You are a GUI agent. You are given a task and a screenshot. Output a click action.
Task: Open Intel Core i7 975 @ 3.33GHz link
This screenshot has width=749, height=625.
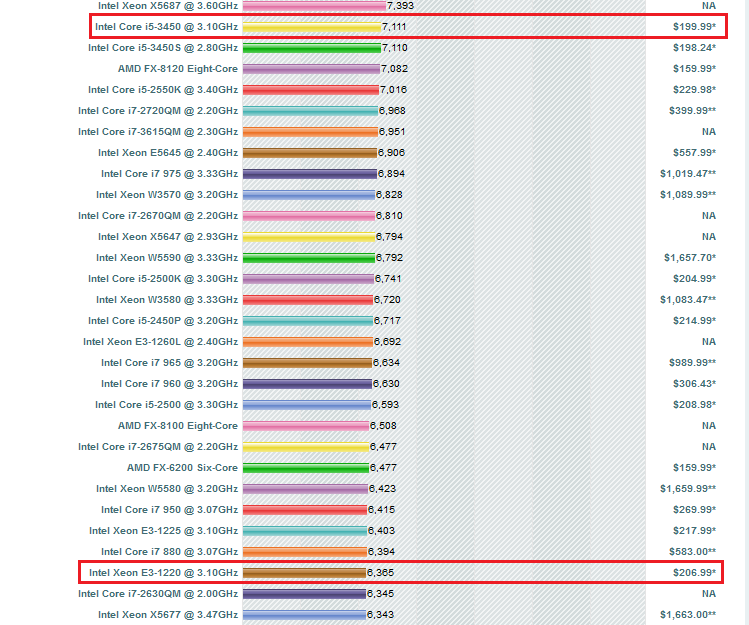169,174
